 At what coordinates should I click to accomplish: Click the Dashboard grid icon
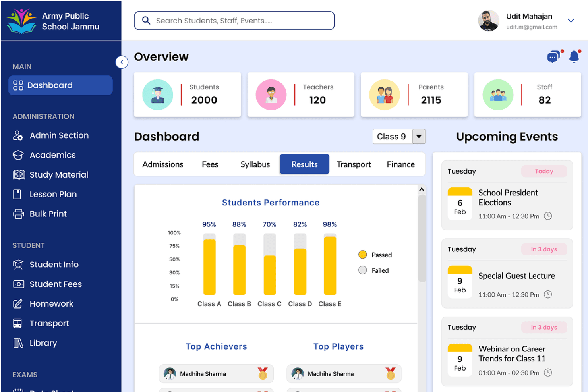[18, 85]
